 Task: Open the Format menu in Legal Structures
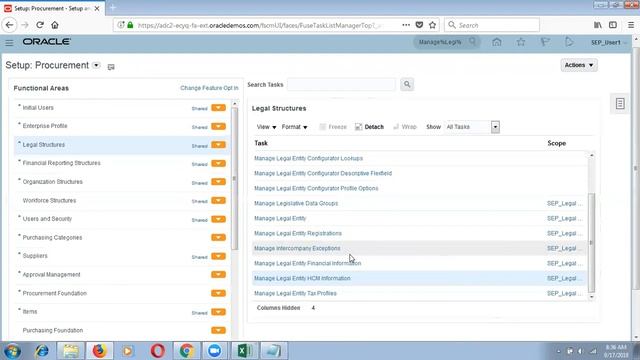pos(294,127)
